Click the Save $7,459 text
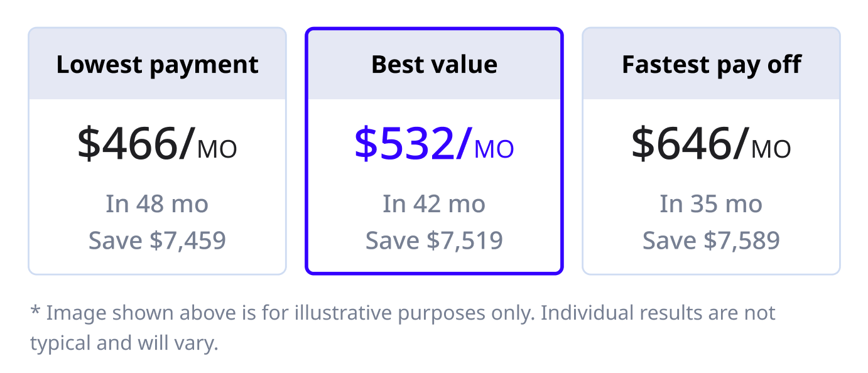 157,241
